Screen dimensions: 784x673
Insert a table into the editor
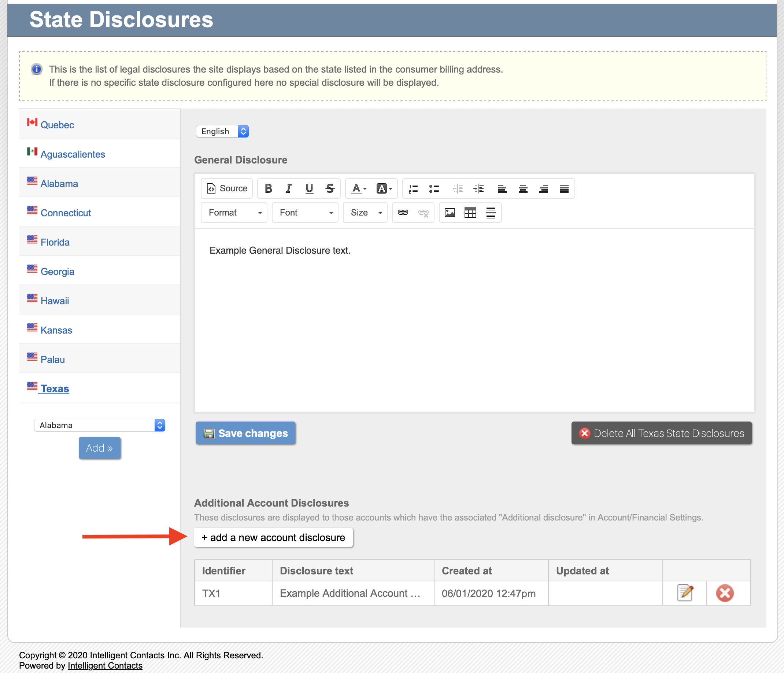pos(470,213)
